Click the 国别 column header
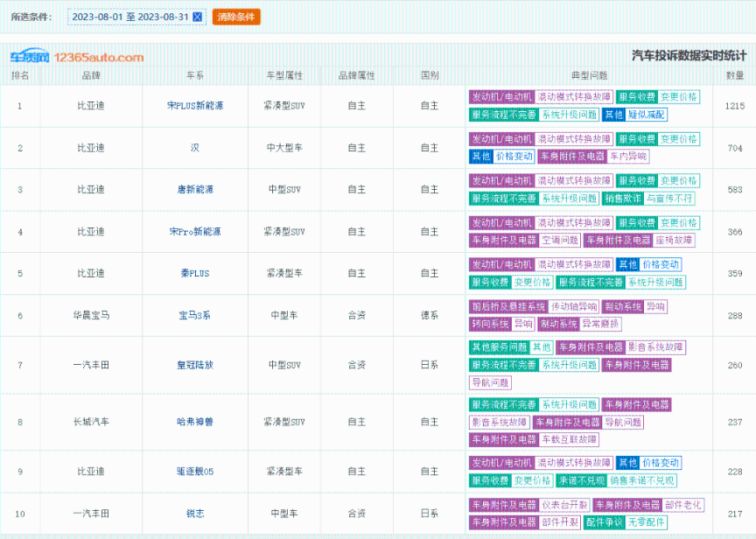Image resolution: width=756 pixels, height=539 pixels. coord(430,75)
